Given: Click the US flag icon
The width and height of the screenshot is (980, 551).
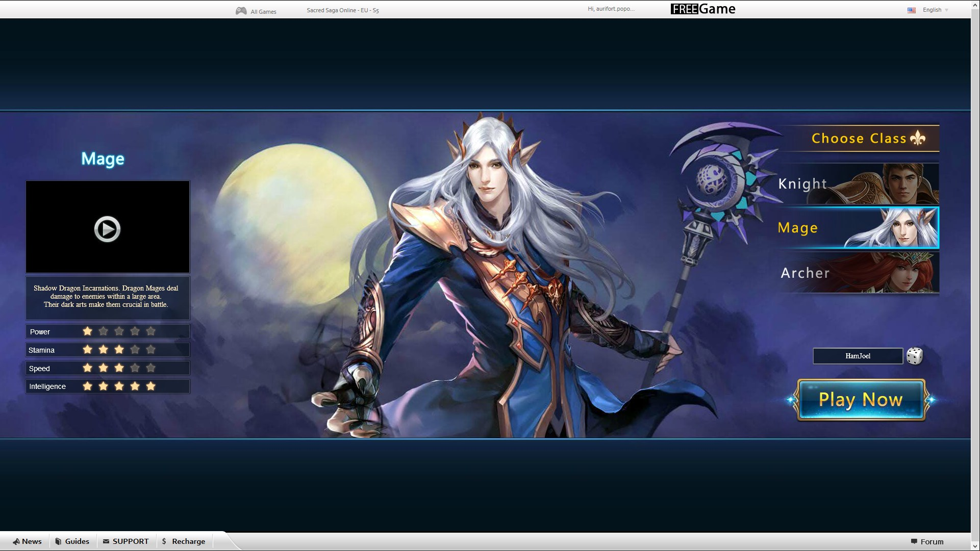Looking at the screenshot, I should coord(912,10).
